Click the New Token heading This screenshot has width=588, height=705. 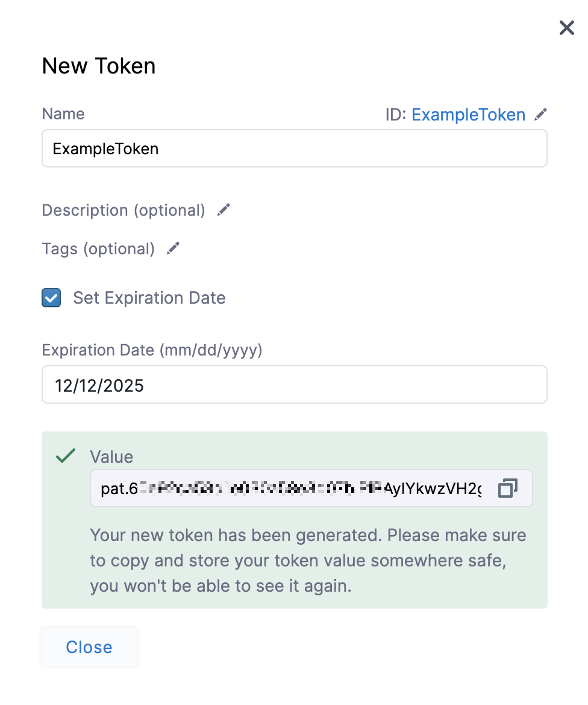coord(99,66)
